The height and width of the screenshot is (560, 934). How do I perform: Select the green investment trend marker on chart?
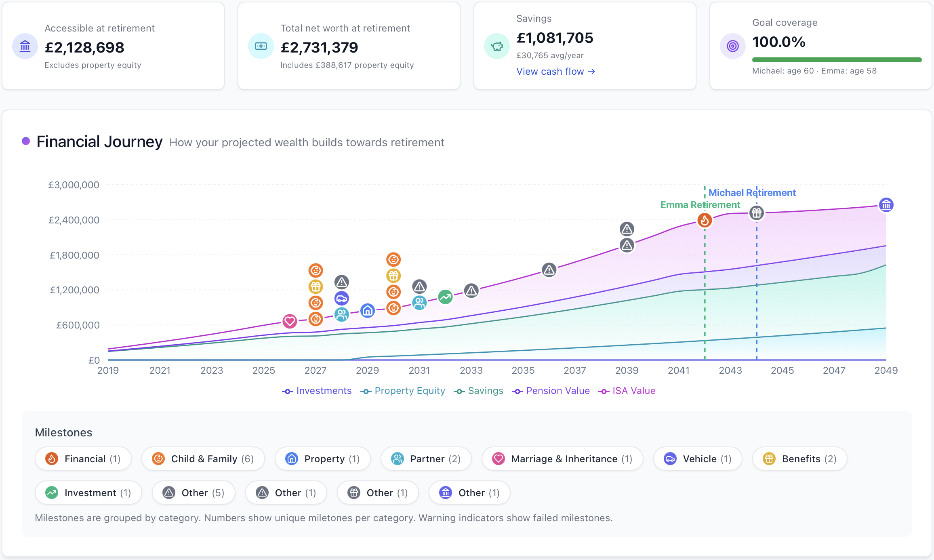point(446,297)
